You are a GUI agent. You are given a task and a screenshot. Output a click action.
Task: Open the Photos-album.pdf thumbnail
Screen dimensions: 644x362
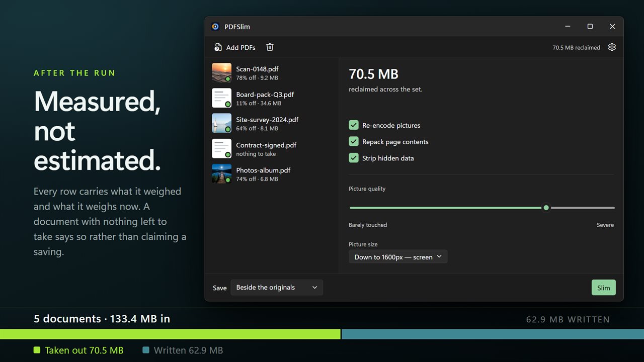coord(222,174)
